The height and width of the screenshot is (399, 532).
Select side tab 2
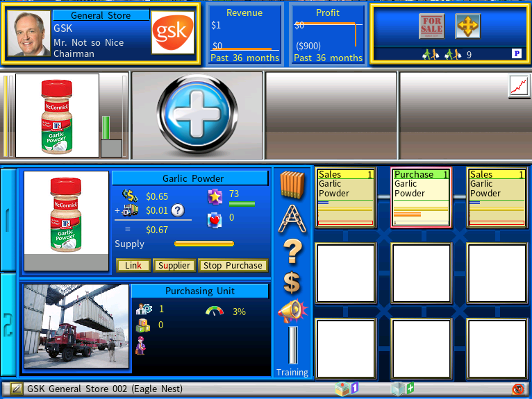pyautogui.click(x=8, y=325)
